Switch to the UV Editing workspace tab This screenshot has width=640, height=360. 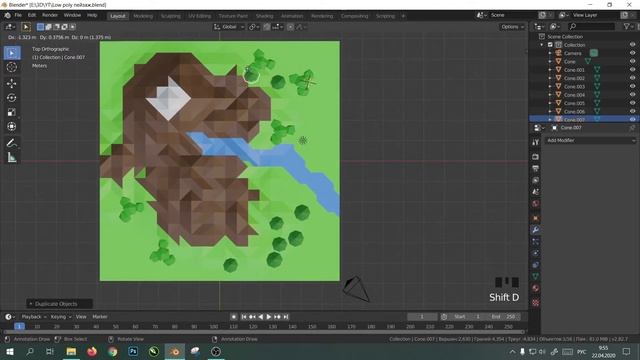click(x=200, y=16)
